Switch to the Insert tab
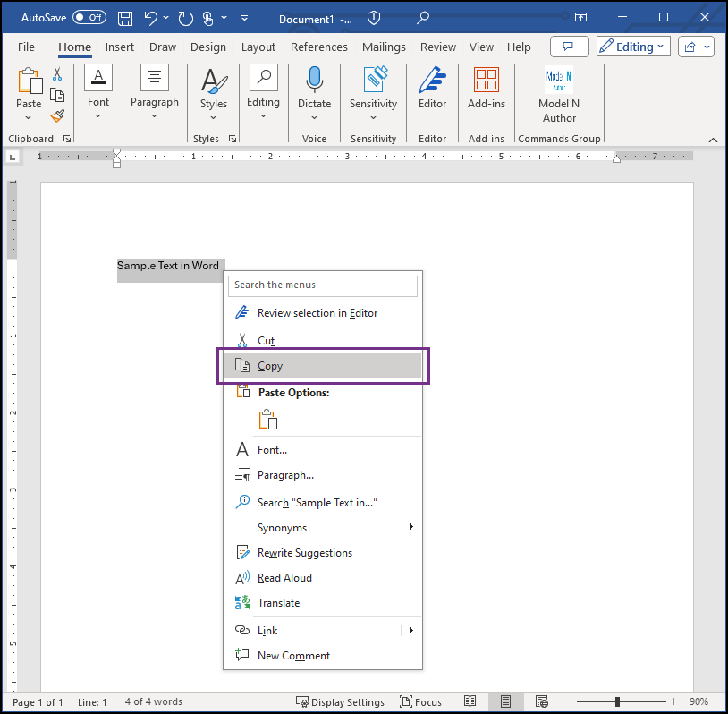Screen dimensions: 728x714 point(119,47)
